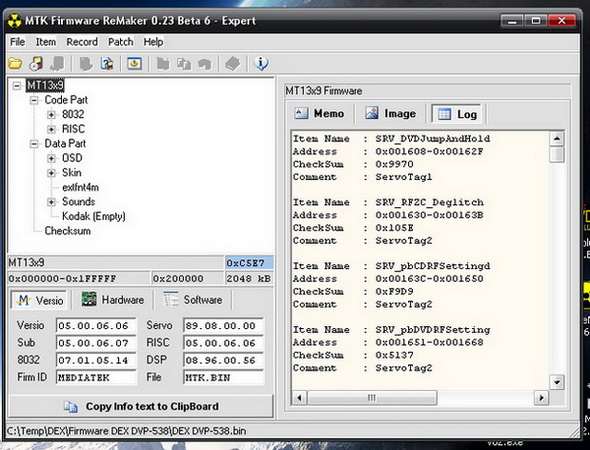The width and height of the screenshot is (590, 450).
Task: Click the question-mark file toolbar icon
Action: tap(107, 64)
